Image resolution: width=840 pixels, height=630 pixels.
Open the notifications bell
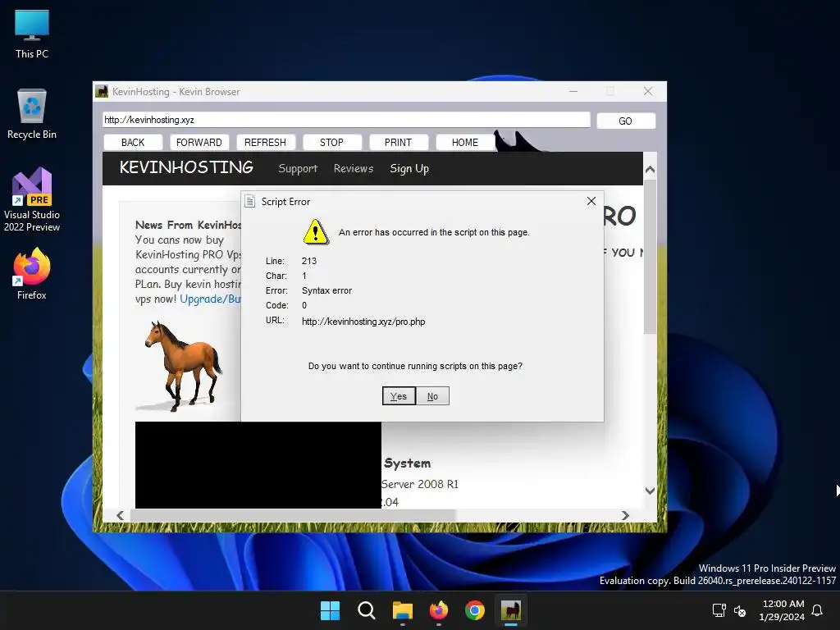817,610
